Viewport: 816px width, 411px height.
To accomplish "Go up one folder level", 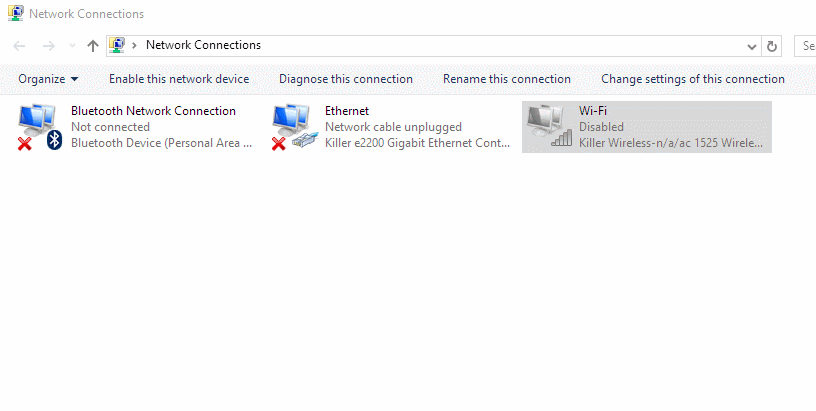I will pos(93,46).
